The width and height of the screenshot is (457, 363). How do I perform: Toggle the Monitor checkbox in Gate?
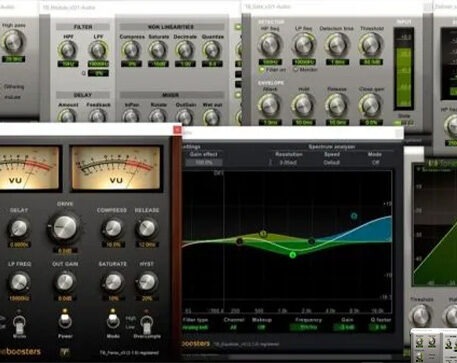(295, 70)
